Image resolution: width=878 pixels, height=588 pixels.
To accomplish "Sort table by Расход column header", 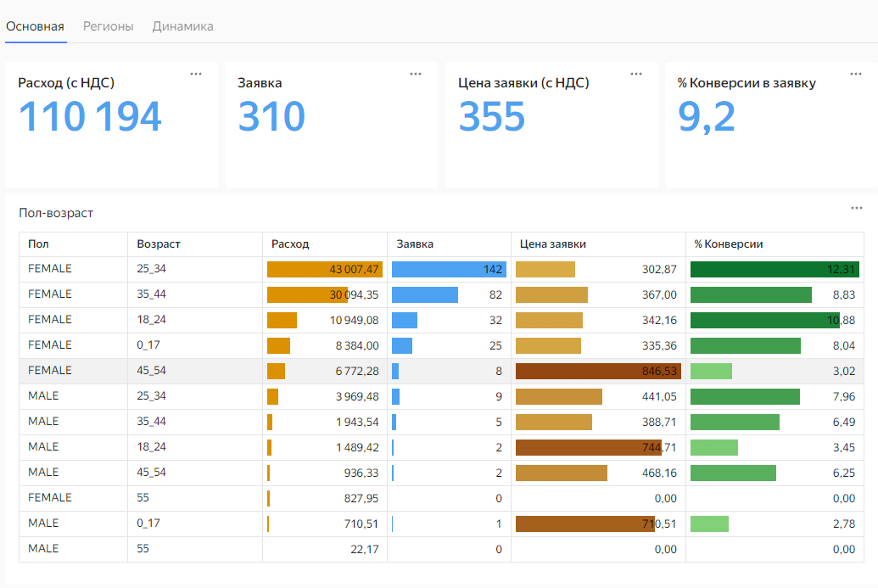I will [290, 244].
